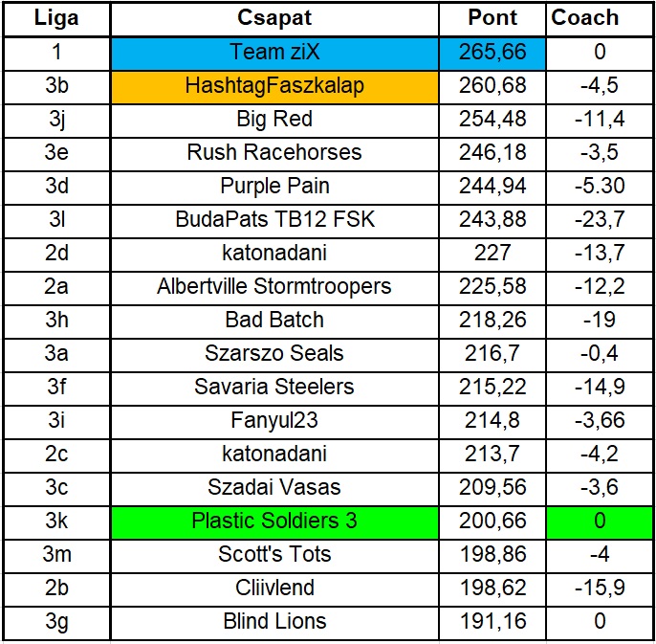Image resolution: width=656 pixels, height=644 pixels.
Task: Click the Rush Racehorses team name
Action: coord(274,152)
